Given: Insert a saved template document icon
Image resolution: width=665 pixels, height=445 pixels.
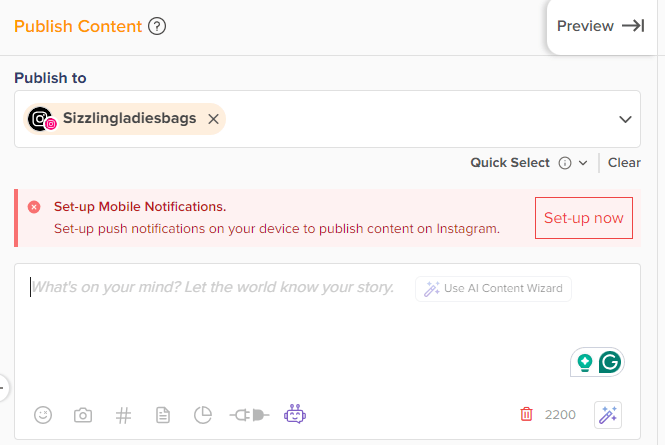Looking at the screenshot, I should 163,415.
